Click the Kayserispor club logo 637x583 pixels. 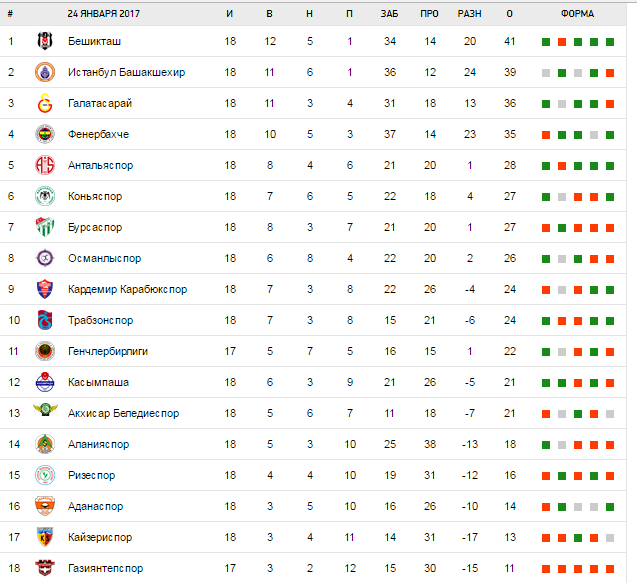pyautogui.click(x=44, y=538)
